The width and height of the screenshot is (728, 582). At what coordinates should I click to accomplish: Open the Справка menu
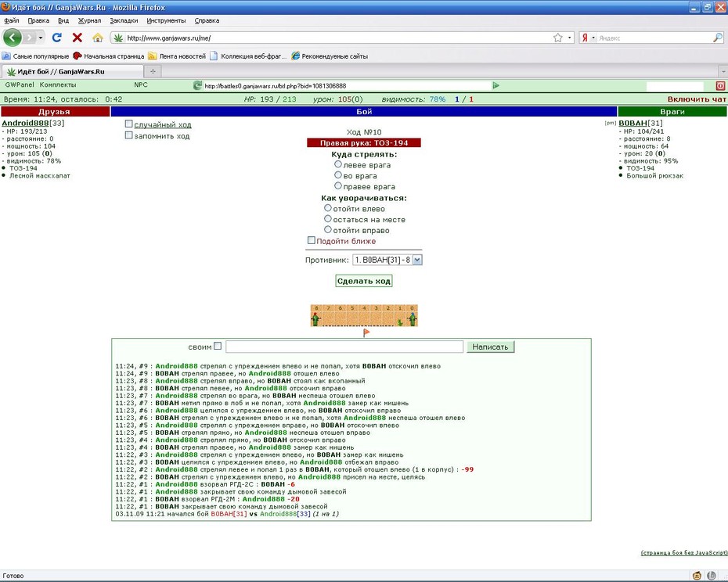pyautogui.click(x=207, y=20)
